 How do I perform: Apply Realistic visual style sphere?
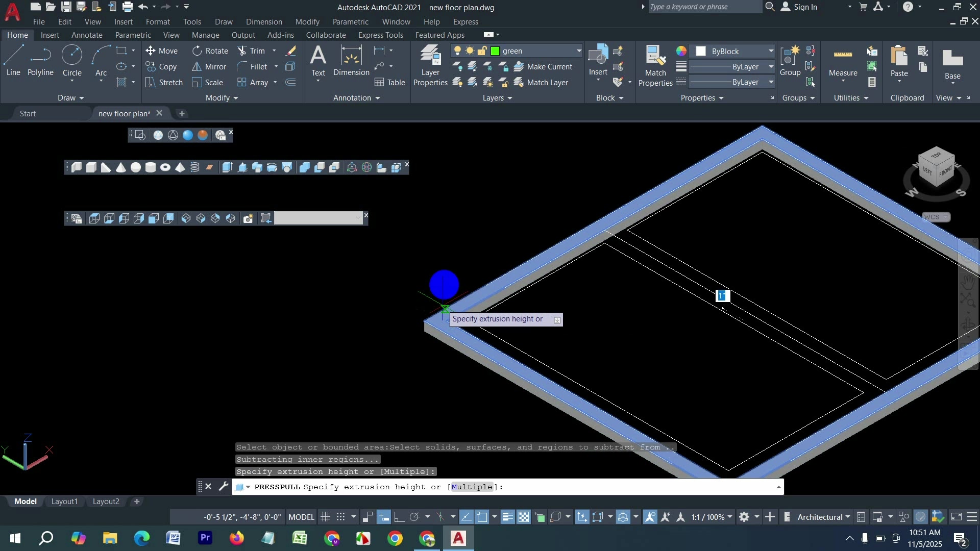pyautogui.click(x=188, y=135)
